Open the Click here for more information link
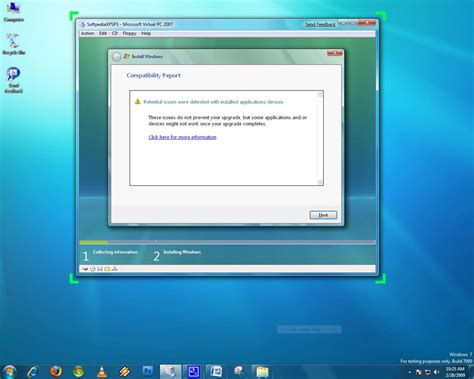Viewport: 474px width, 379px height. [x=182, y=137]
